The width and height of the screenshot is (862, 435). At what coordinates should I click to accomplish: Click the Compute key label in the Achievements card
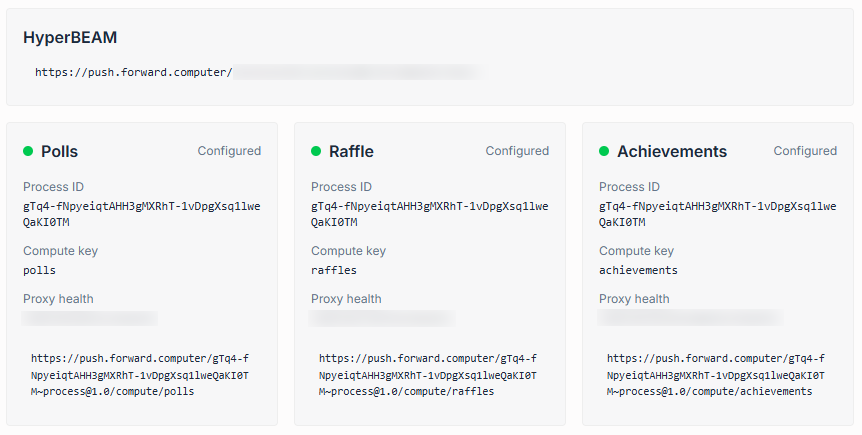637,251
